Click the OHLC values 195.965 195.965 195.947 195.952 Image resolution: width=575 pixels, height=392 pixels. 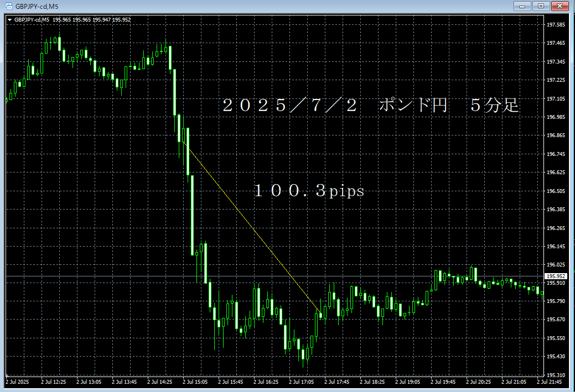coord(92,20)
